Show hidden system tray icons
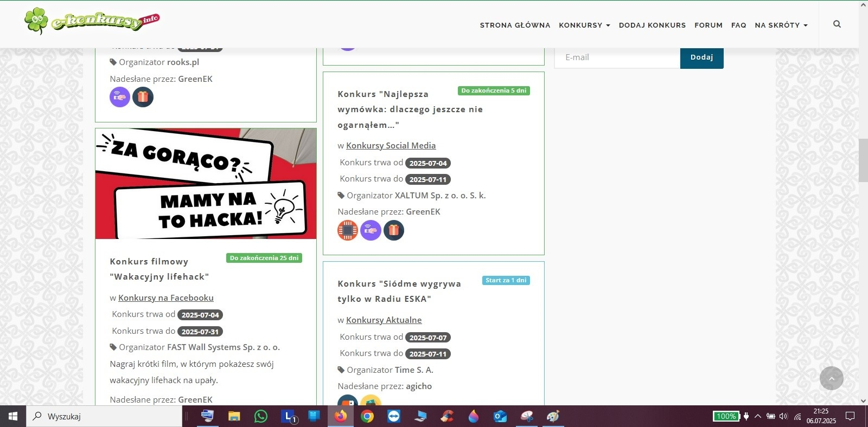 point(758,416)
